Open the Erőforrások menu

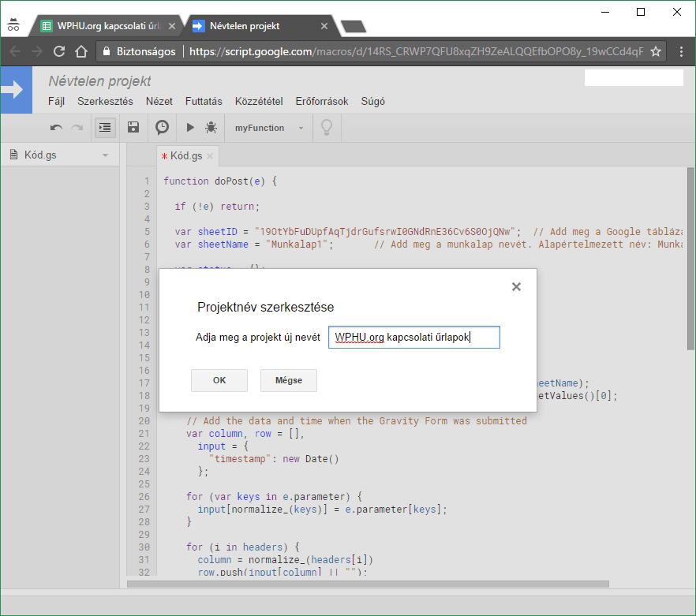coord(321,102)
